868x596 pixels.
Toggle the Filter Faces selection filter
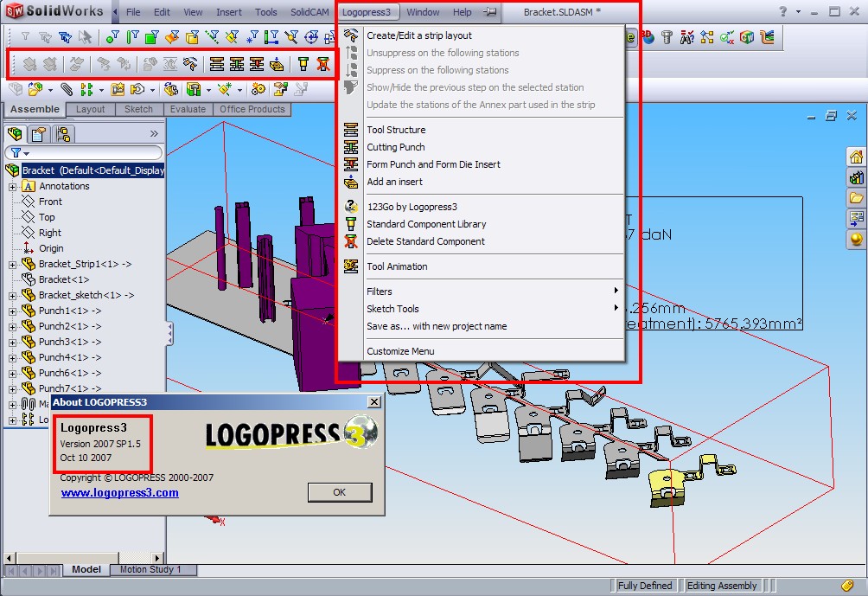click(152, 37)
